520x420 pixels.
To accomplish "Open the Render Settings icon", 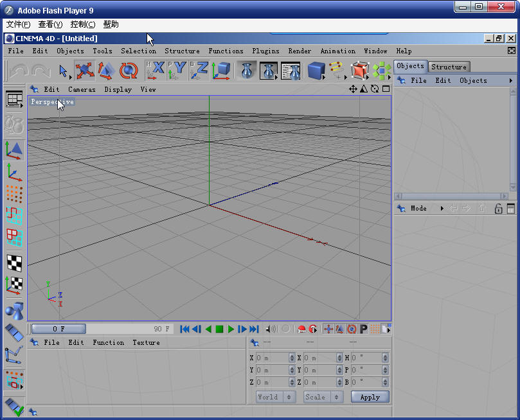I will tap(291, 70).
